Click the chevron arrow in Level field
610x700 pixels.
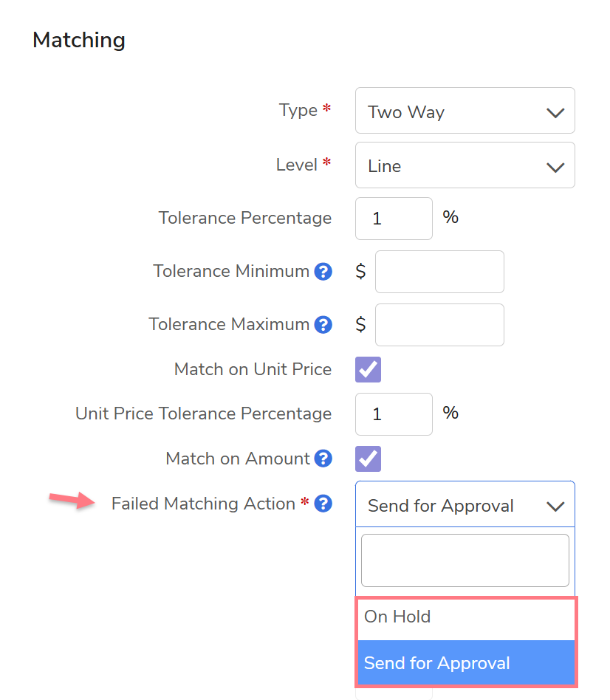pos(555,168)
